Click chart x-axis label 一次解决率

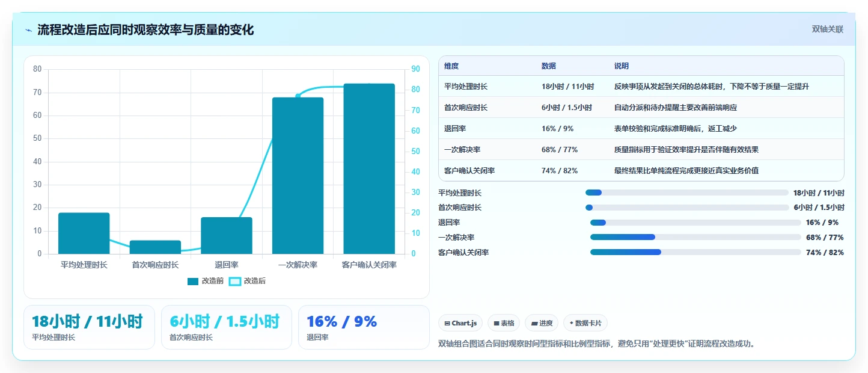point(298,265)
